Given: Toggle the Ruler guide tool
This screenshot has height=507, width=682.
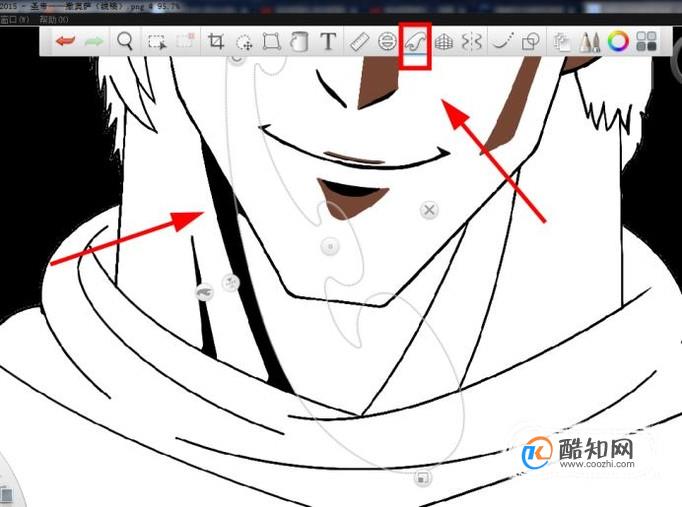Looking at the screenshot, I should click(x=359, y=42).
